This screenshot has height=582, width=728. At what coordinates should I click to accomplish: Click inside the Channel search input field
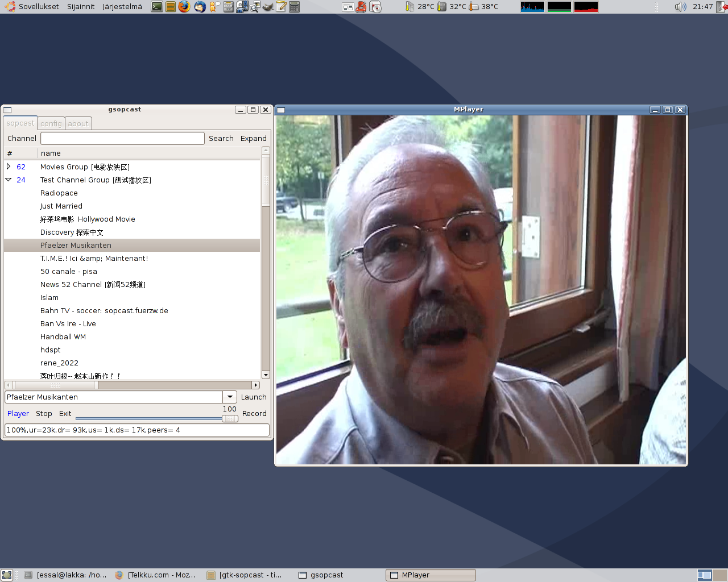(122, 139)
